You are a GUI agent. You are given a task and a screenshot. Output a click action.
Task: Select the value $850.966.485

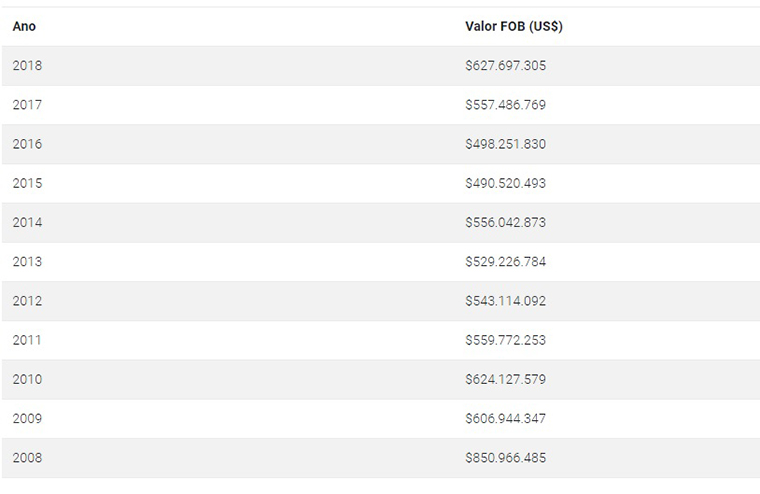506,458
